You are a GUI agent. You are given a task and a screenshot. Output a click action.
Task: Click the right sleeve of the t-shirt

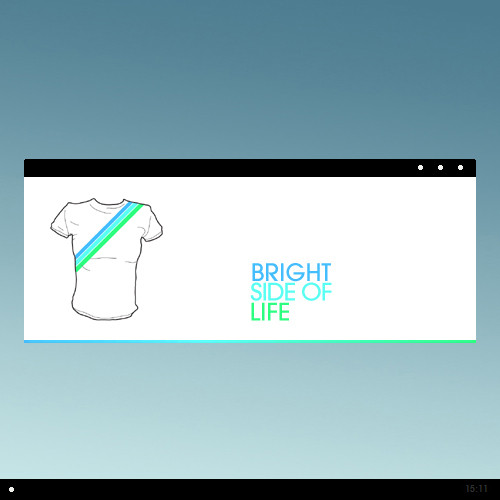153,224
